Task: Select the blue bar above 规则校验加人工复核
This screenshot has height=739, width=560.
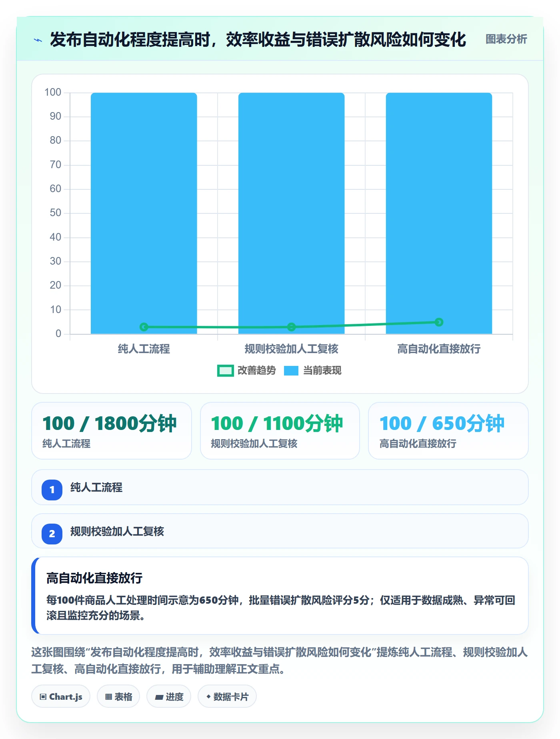Action: [292, 213]
